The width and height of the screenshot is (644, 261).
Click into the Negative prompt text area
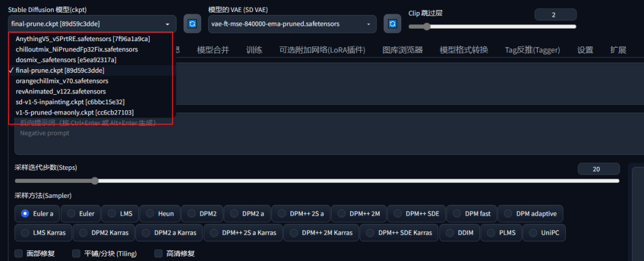click(329, 134)
